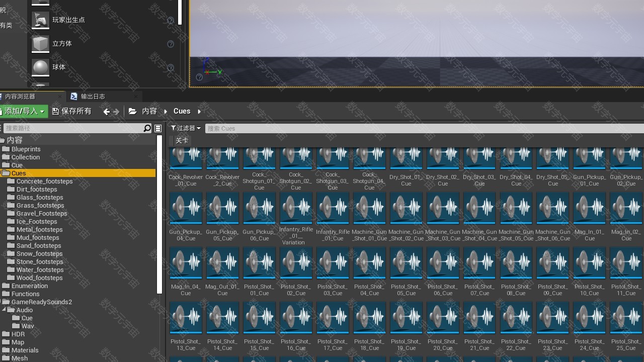Click the folder tree vertical scrollbar
This screenshot has width=644, height=362.
[x=159, y=216]
